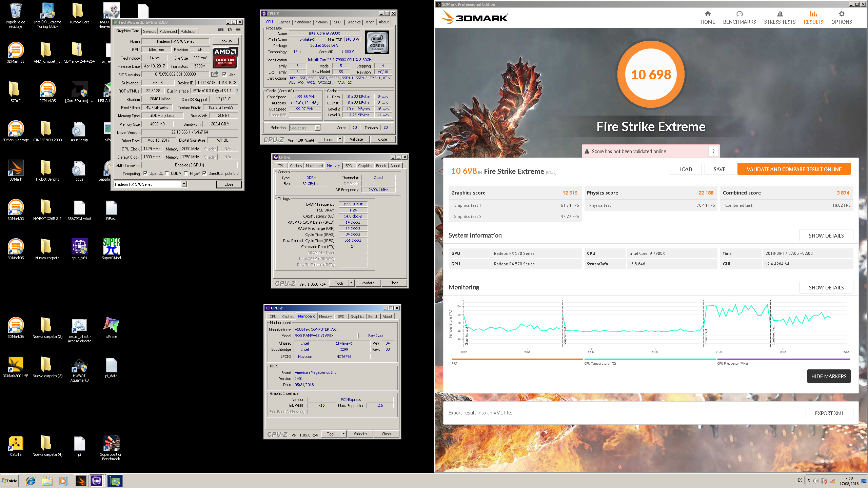This screenshot has height=488, width=868.
Task: Click cpuz_x64 desktop icon
Action: [79, 249]
